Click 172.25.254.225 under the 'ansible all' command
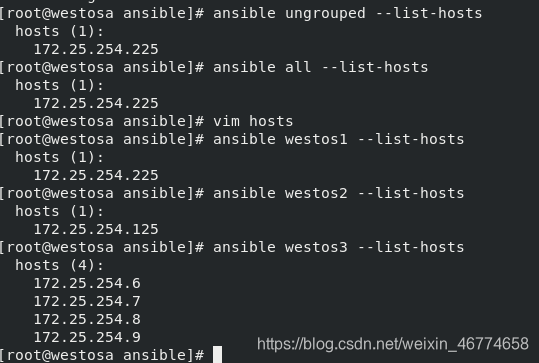539x363 pixels. click(x=96, y=103)
